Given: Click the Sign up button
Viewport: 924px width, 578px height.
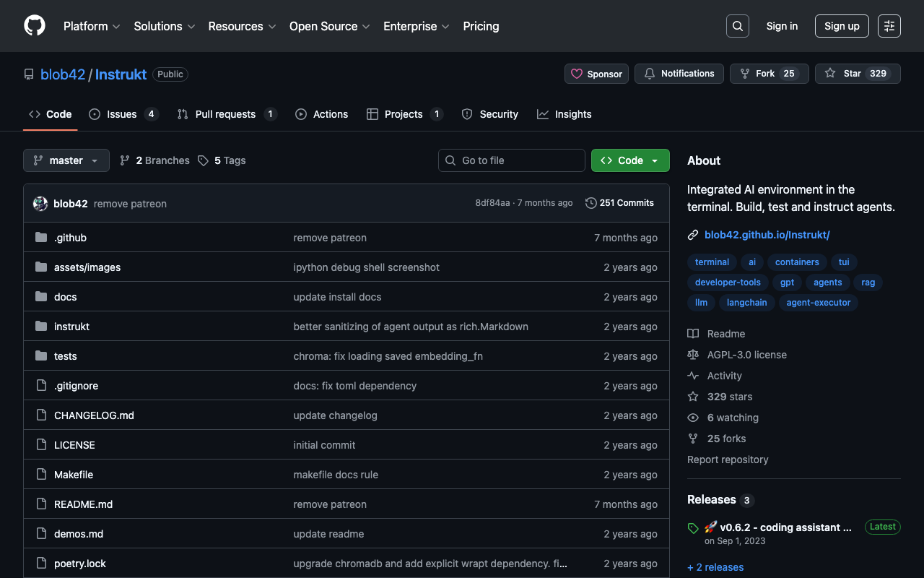Looking at the screenshot, I should (842, 26).
